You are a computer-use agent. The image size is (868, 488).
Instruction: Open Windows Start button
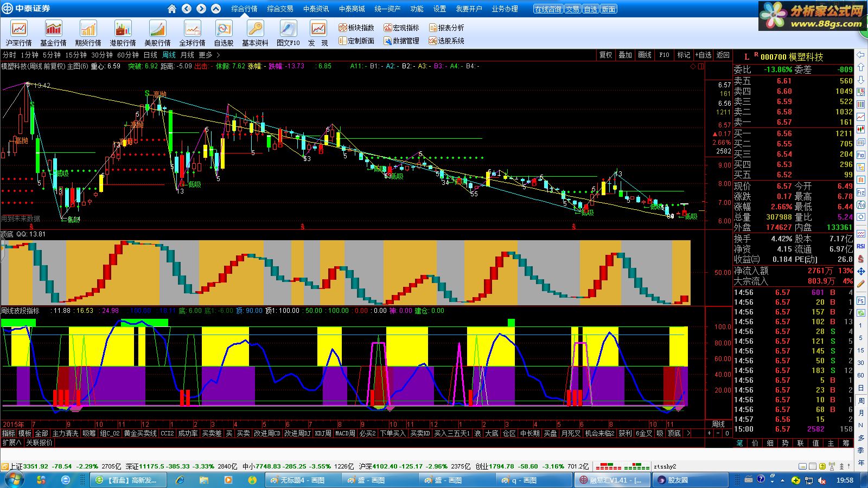tap(13, 480)
